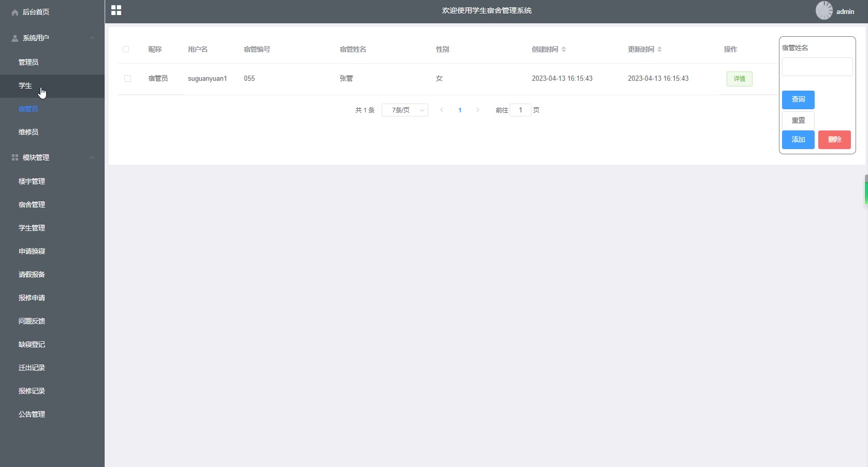The image size is (868, 467).
Task: Open 报修申请 in the sidebar
Action: (x=52, y=298)
